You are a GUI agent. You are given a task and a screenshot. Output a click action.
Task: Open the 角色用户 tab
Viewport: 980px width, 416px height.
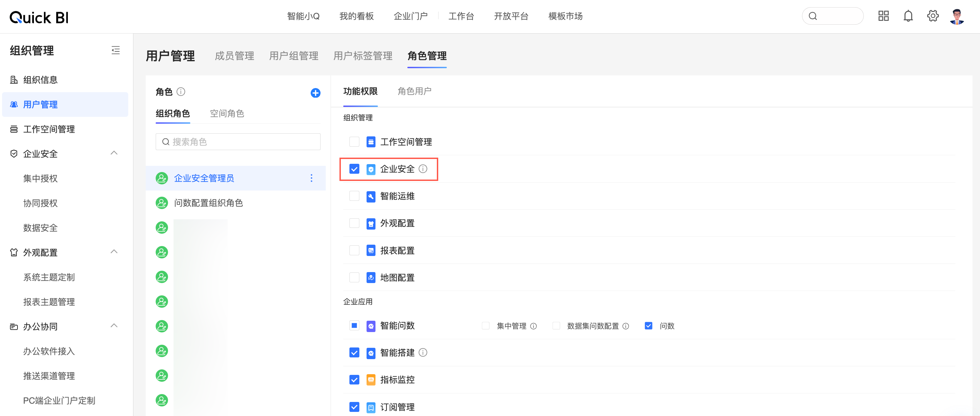tap(414, 91)
